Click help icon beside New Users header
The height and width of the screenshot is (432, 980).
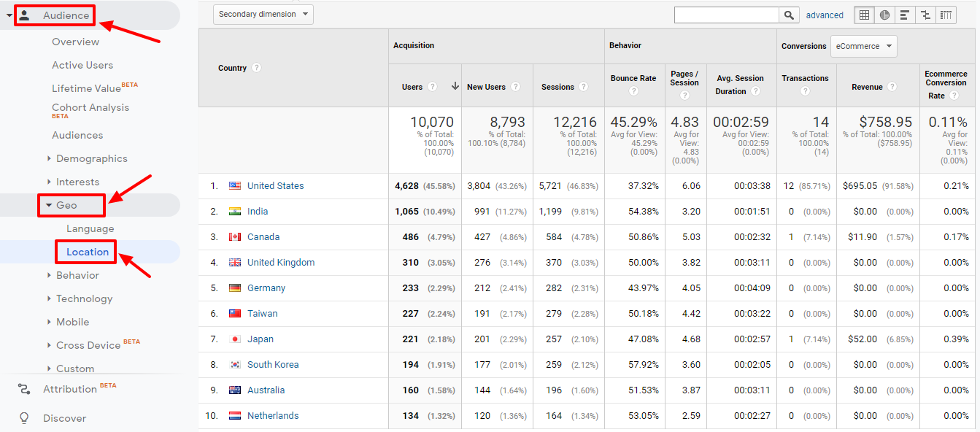[x=516, y=87]
